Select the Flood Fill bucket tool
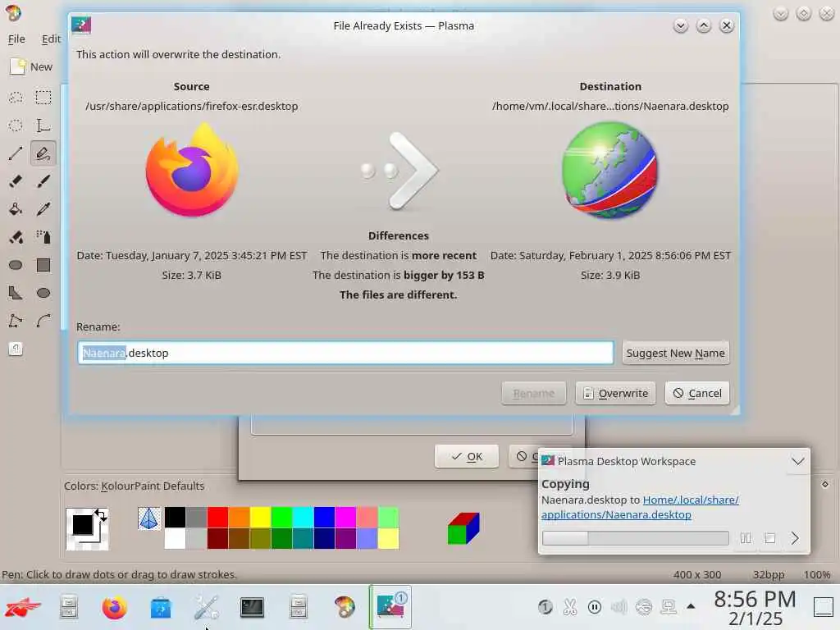 (16, 209)
